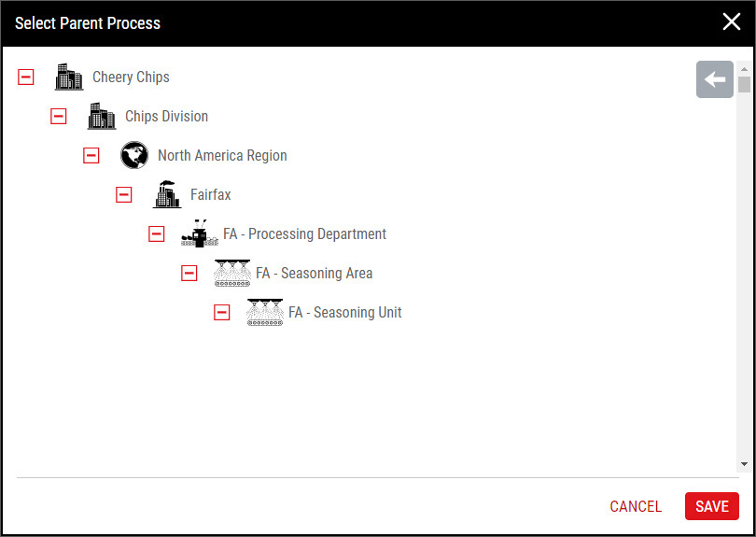Click the Fairfax factory icon
756x537 pixels.
(167, 194)
